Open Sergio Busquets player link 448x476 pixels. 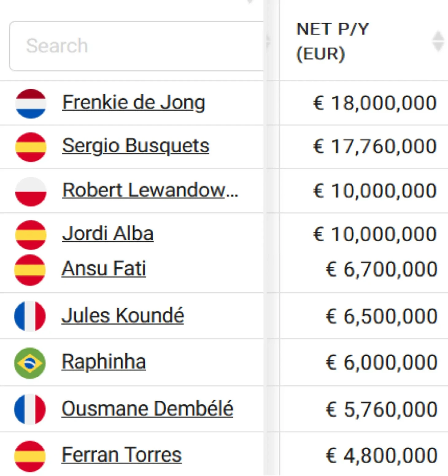tap(136, 146)
